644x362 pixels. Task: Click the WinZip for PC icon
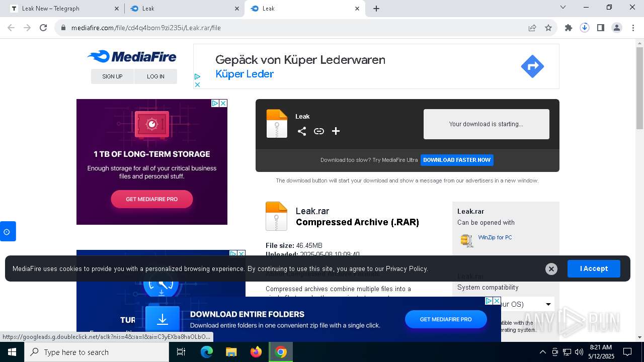point(467,240)
